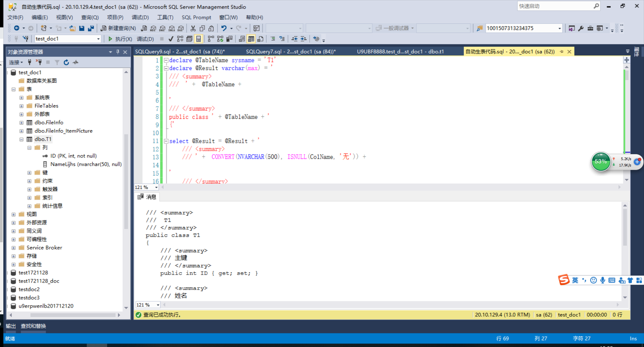
Task: Click the Save toolbar icon
Action: pyautogui.click(x=81, y=28)
